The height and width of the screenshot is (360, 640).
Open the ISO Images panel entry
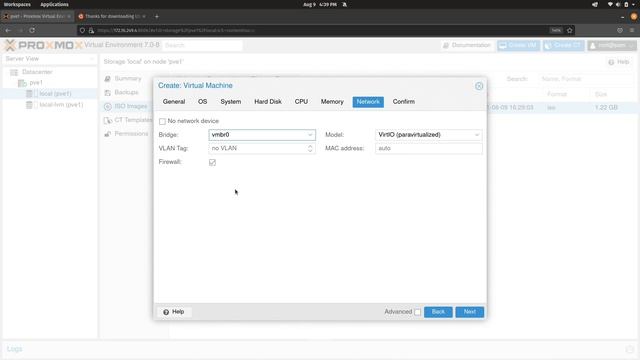130,106
